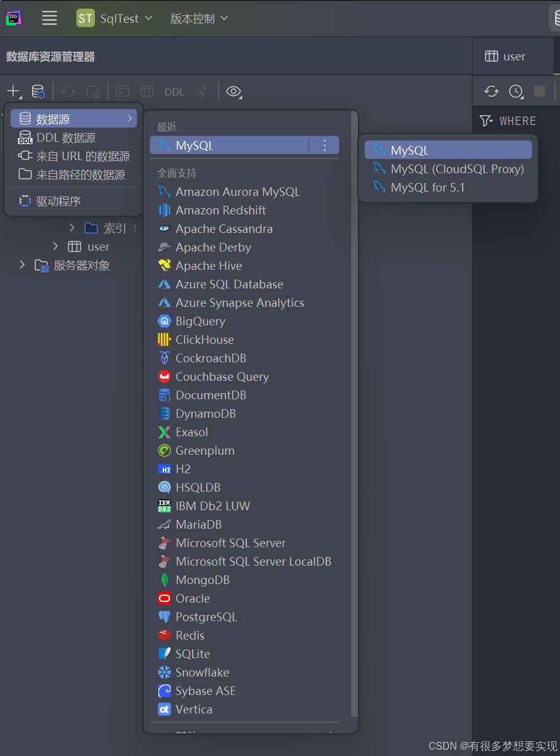Choose ClickHouse data source
Viewport: 560px width, 756px height.
pyautogui.click(x=244, y=339)
